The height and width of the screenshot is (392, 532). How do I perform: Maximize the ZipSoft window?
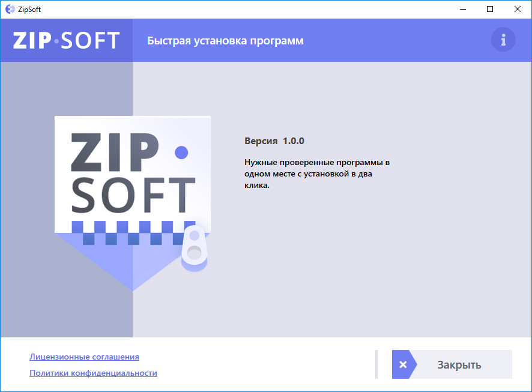490,9
